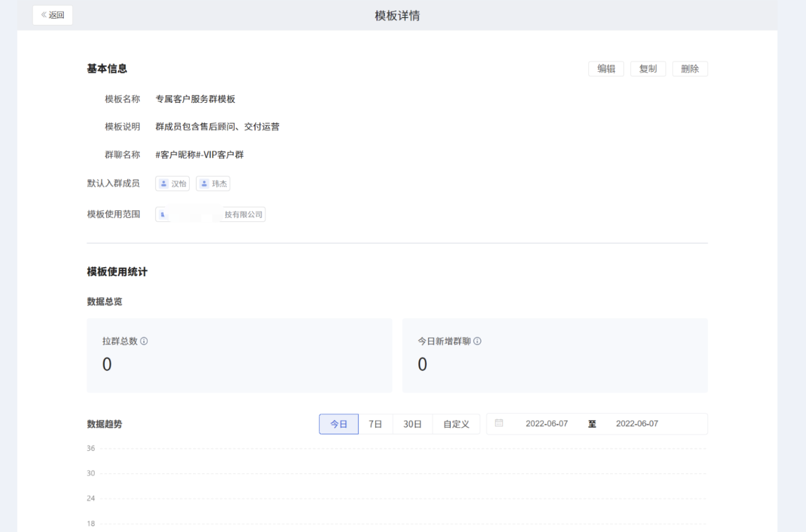Click the chart axis value 36
Viewport: 806px width, 532px height.
coord(91,448)
